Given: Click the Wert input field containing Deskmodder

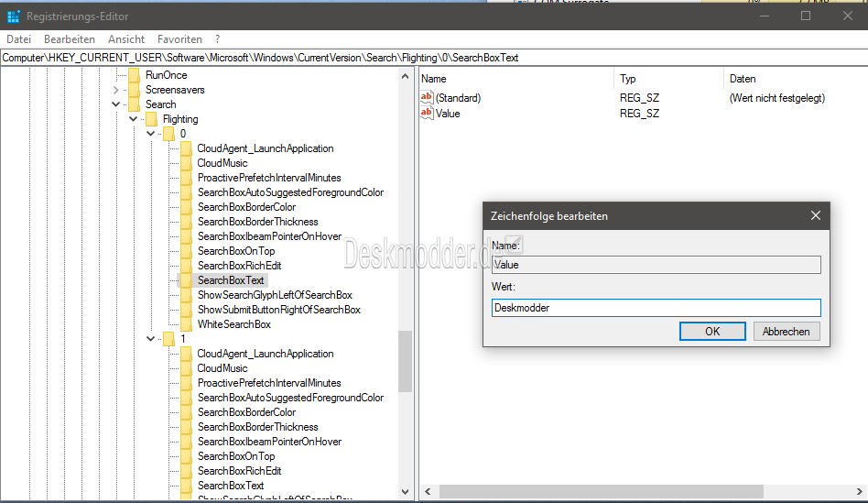Looking at the screenshot, I should 656,308.
